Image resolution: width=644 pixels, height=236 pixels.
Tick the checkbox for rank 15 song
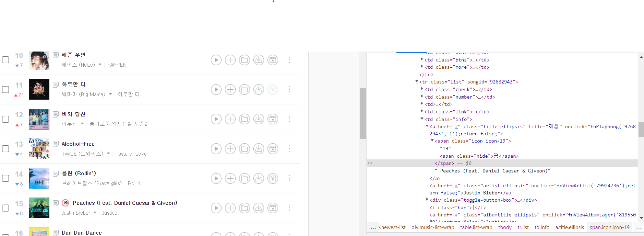click(5, 208)
